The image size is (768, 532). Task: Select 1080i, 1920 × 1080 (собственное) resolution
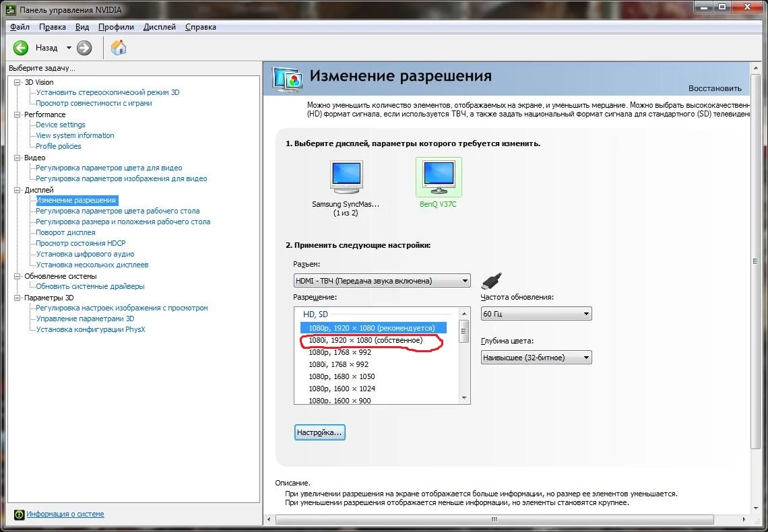pos(365,340)
